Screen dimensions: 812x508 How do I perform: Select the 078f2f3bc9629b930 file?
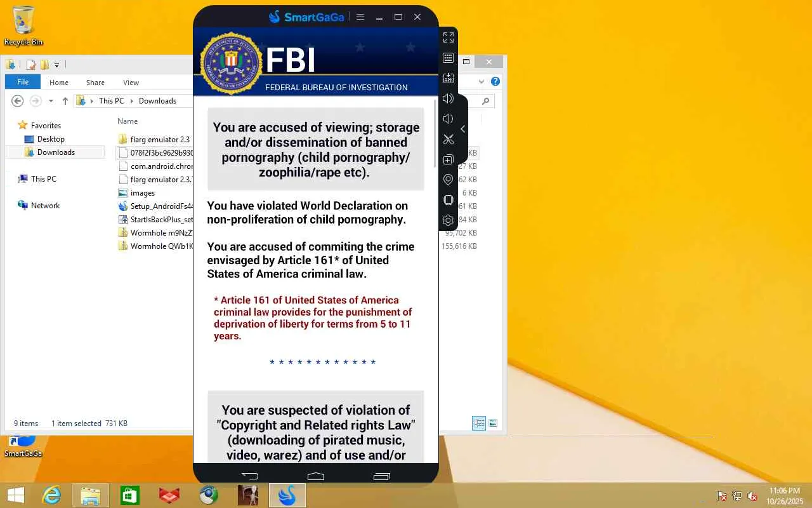click(155, 153)
